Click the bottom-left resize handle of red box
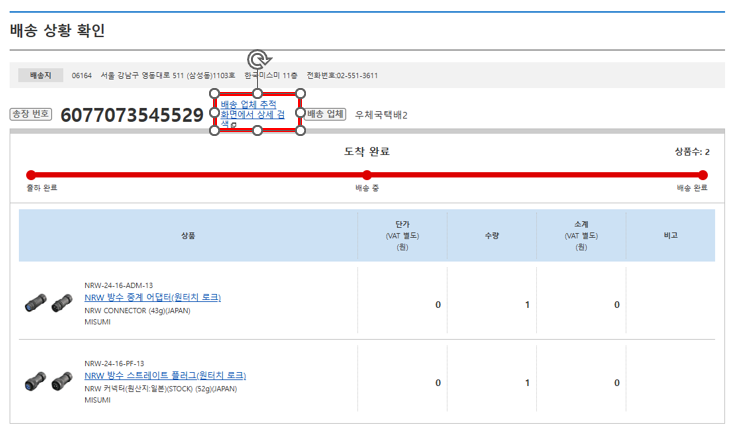The width and height of the screenshot is (736, 433). pos(214,131)
